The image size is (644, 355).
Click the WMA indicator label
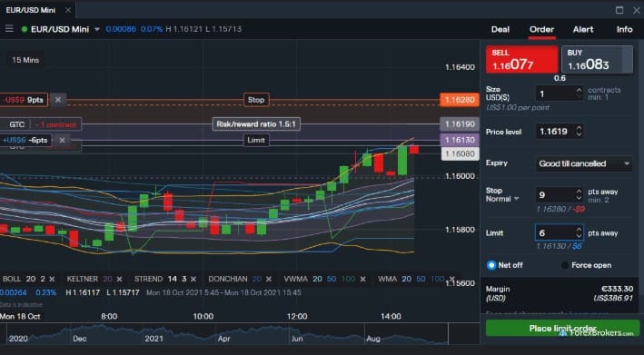coord(387,279)
